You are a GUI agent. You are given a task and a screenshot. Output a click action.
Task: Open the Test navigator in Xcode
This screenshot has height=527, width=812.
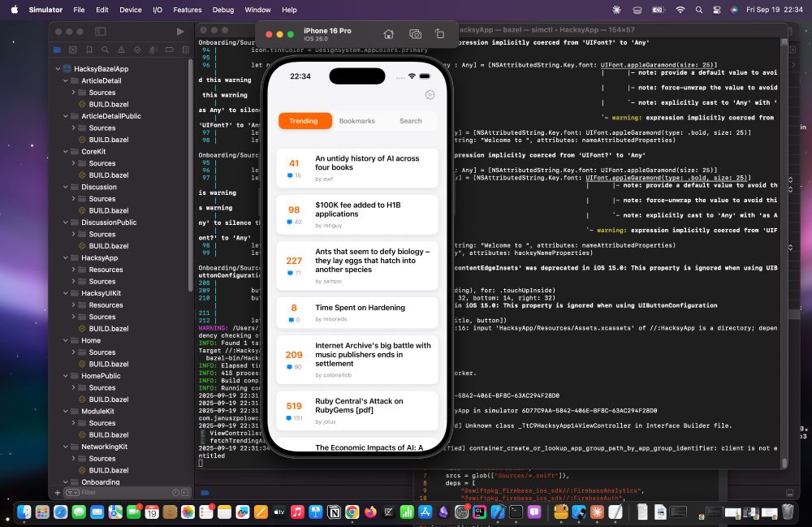(x=137, y=50)
